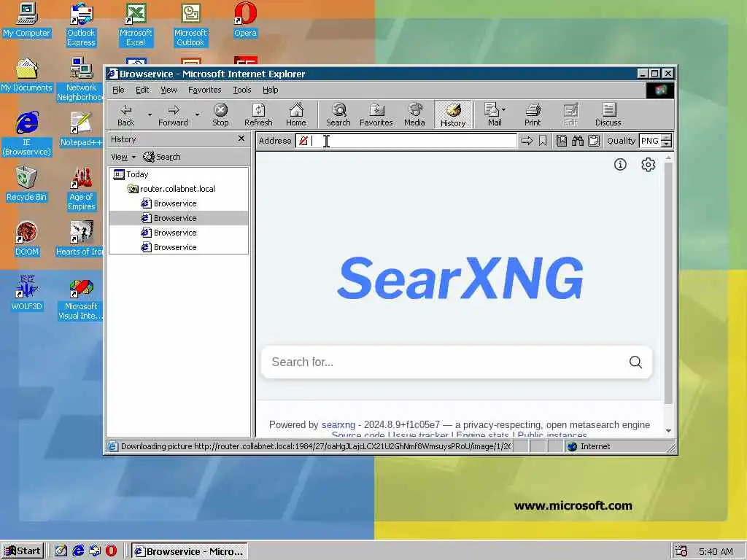Click Opera quick launch taskbar icon

111,551
